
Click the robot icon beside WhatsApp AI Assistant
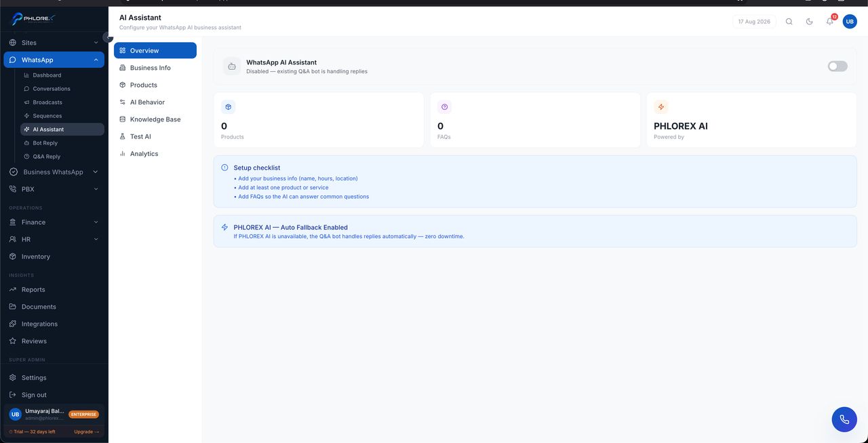[x=232, y=66]
